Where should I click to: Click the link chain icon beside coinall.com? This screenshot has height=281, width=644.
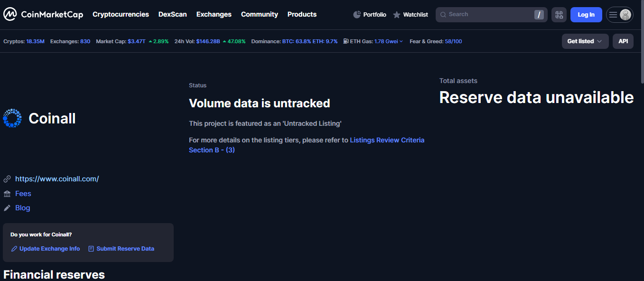pos(7,179)
